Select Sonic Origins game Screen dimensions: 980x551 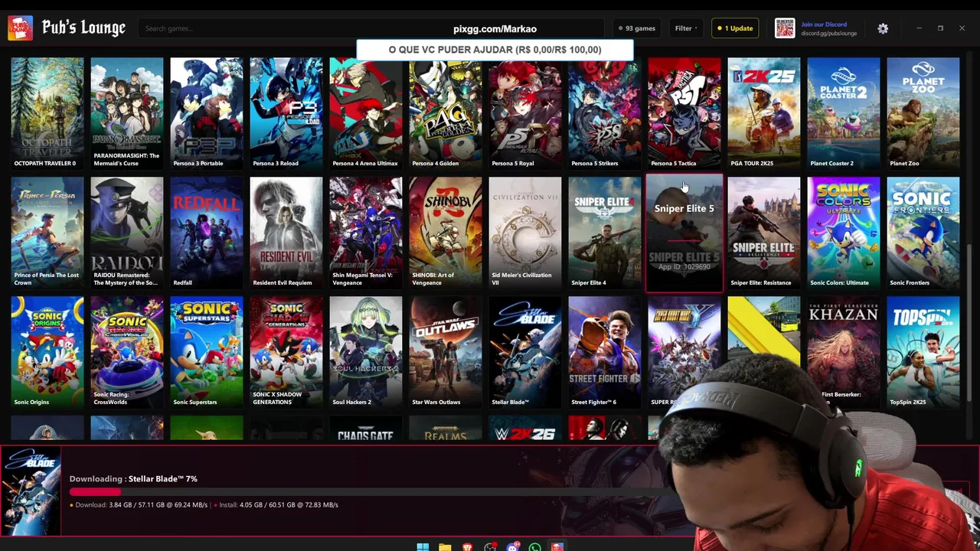47,352
